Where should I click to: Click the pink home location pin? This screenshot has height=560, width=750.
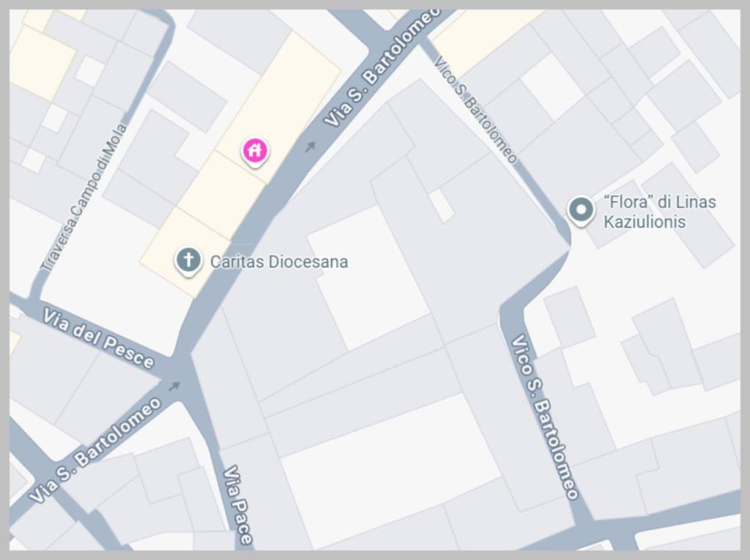[255, 152]
